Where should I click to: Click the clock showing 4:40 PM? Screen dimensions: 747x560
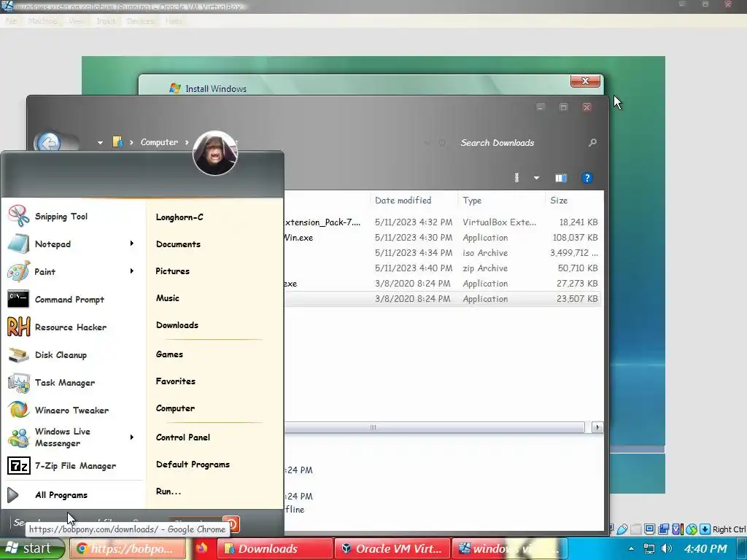click(x=705, y=549)
